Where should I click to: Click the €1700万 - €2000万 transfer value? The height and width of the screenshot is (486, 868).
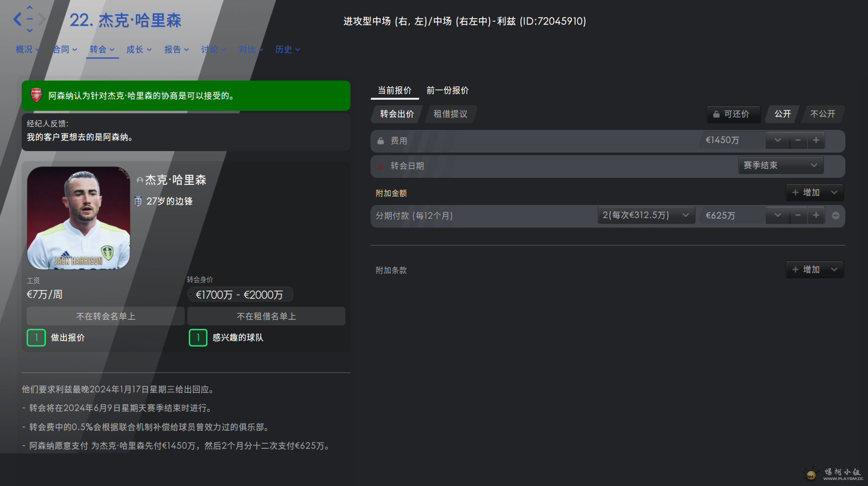[240, 295]
